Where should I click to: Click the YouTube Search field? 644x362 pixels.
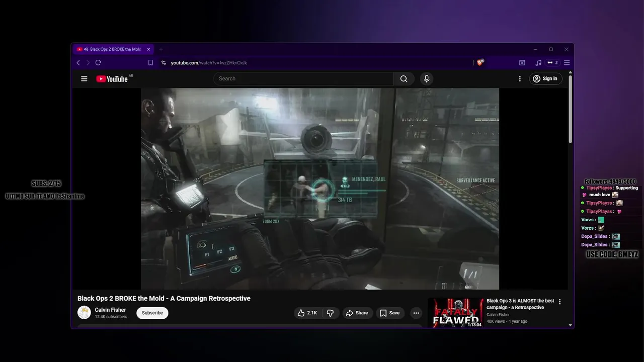pos(303,78)
